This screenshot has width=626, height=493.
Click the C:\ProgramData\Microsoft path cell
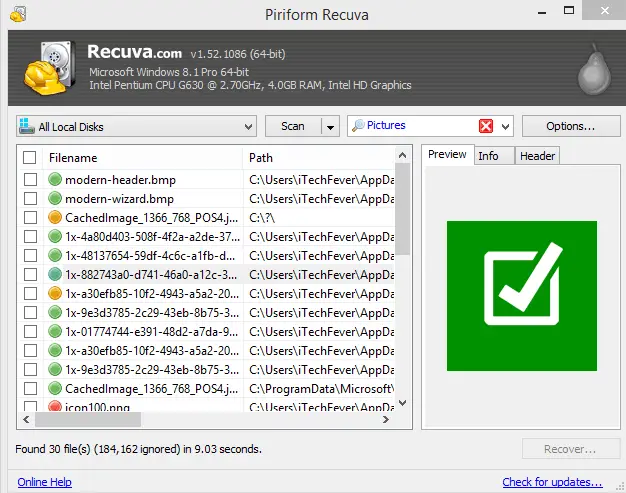click(321, 388)
